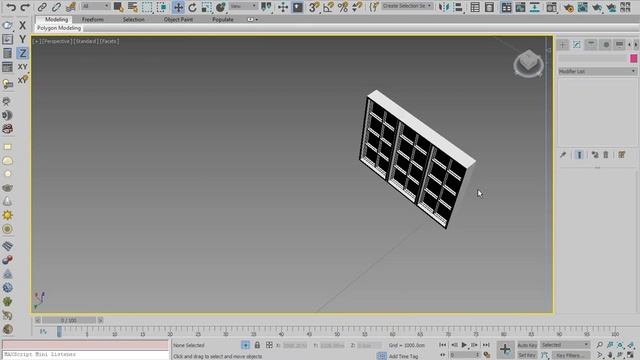Activate the Select and Link tool
This screenshot has width=640, height=360.
[42, 7]
